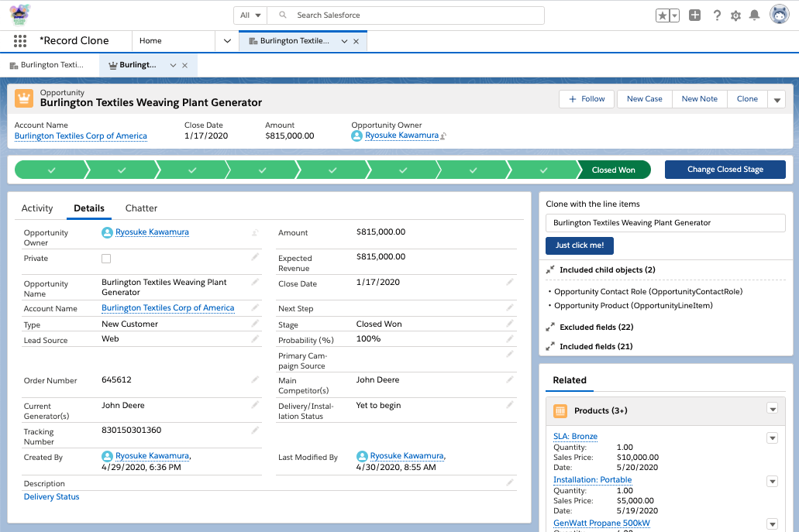Edit the Close Date pencil icon
Screen dimensions: 799x532
point(510,282)
